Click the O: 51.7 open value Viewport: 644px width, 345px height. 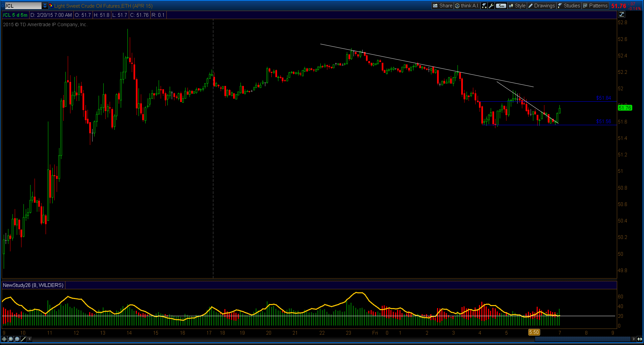(83, 15)
